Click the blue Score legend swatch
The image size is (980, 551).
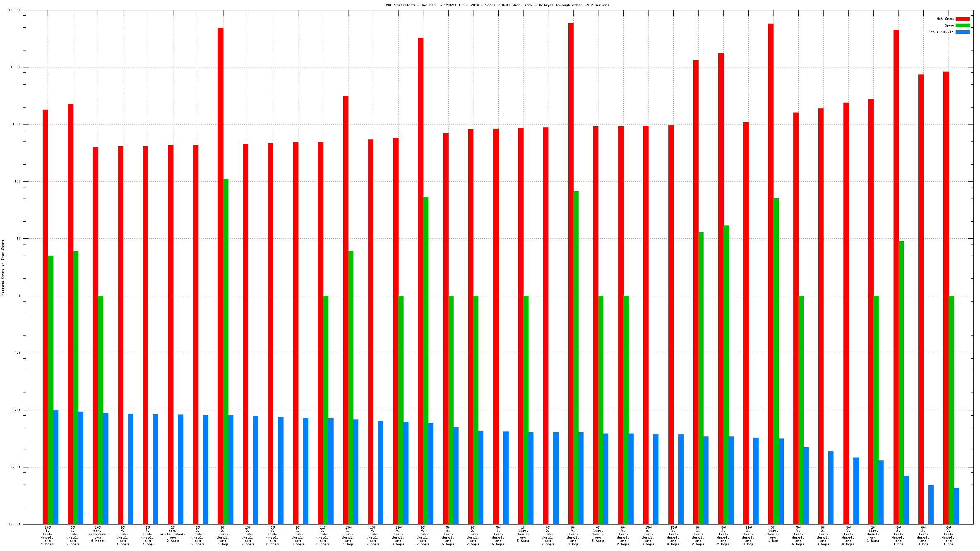click(962, 32)
